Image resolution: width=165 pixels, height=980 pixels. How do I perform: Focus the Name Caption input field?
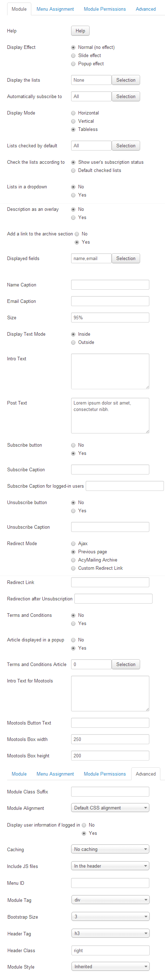(110, 285)
